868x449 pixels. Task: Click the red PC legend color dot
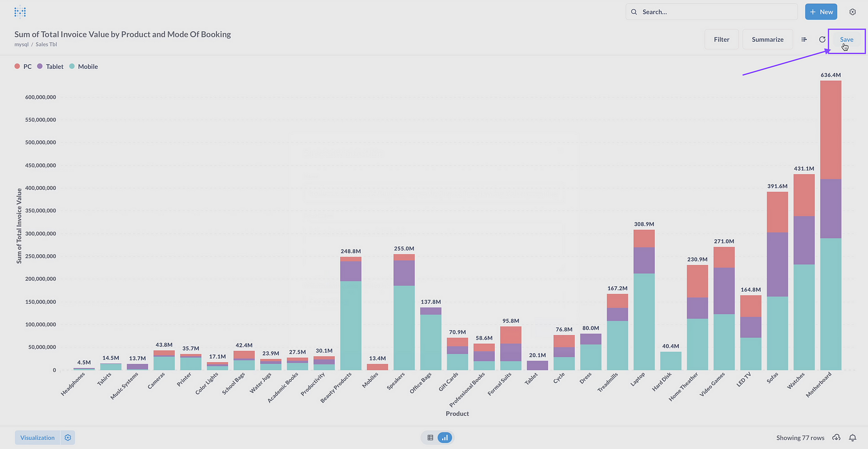(x=17, y=66)
